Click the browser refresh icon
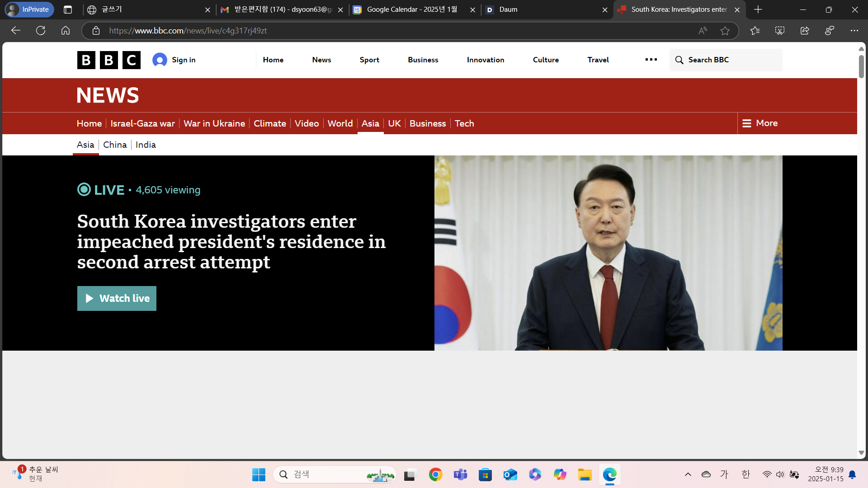This screenshot has width=868, height=488. pos(41,31)
